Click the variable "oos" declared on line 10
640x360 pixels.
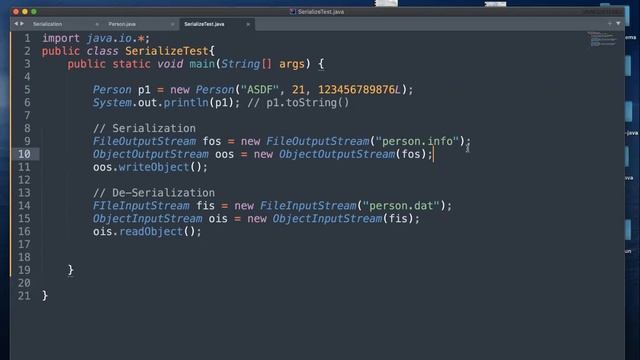pyautogui.click(x=224, y=154)
